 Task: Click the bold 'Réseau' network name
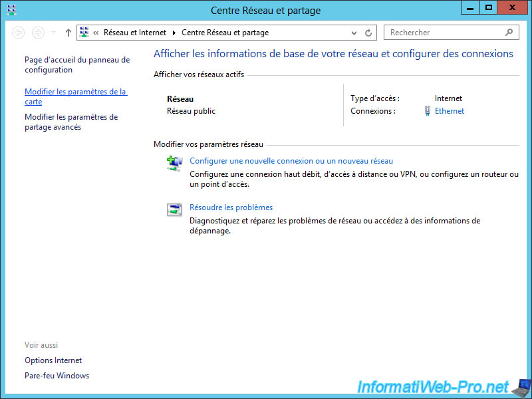(180, 99)
